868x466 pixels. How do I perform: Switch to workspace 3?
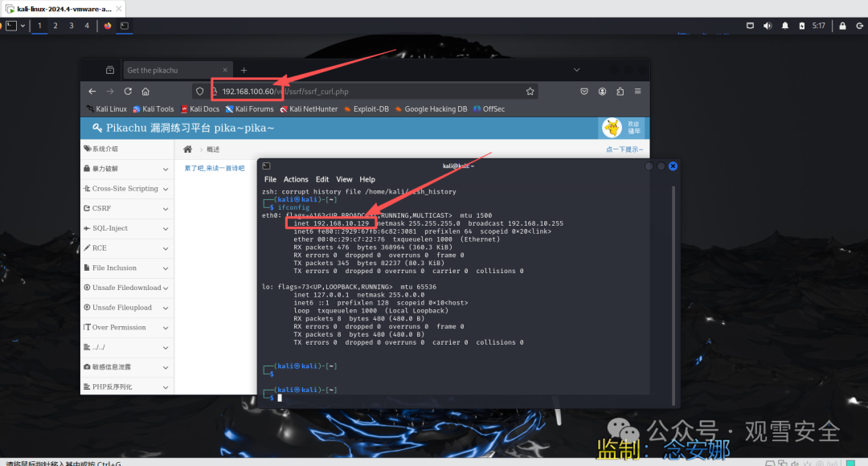click(72, 26)
